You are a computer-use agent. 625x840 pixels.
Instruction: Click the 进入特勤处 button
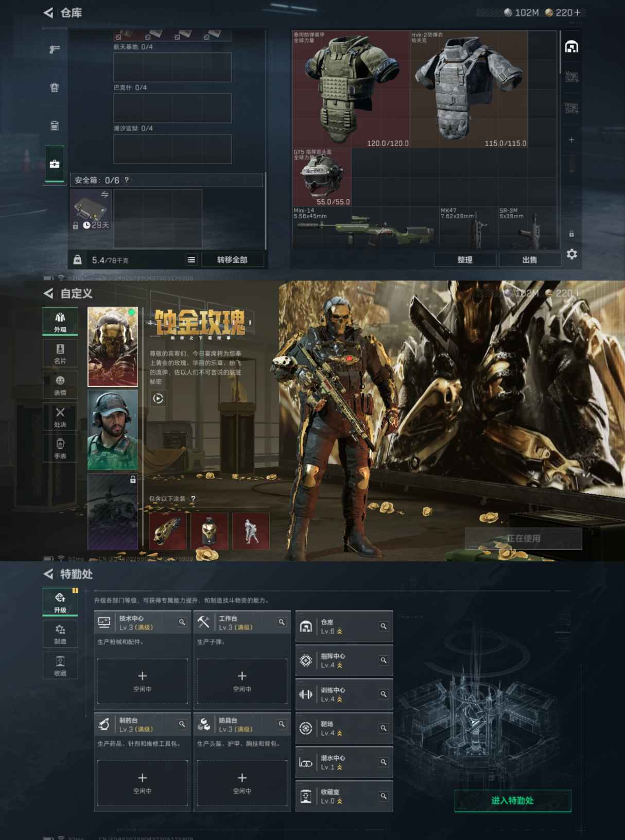[x=512, y=801]
